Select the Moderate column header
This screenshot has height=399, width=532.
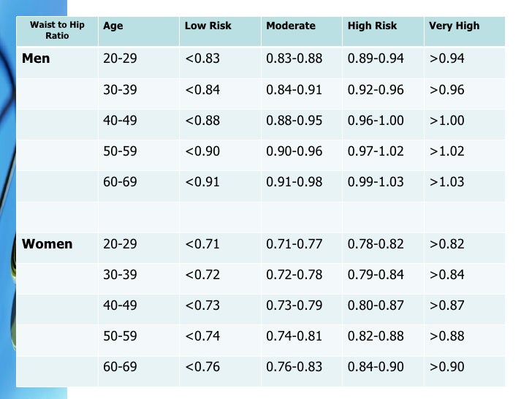pos(291,26)
